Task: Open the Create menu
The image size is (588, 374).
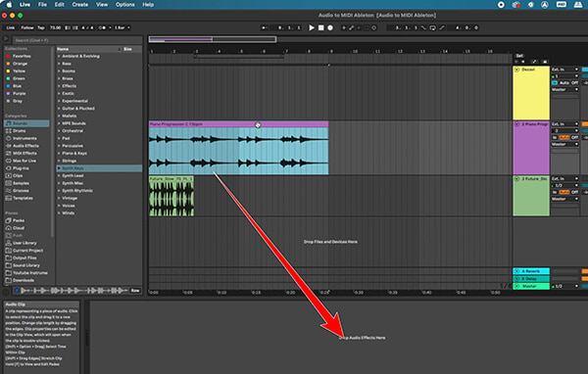Action: tap(80, 5)
